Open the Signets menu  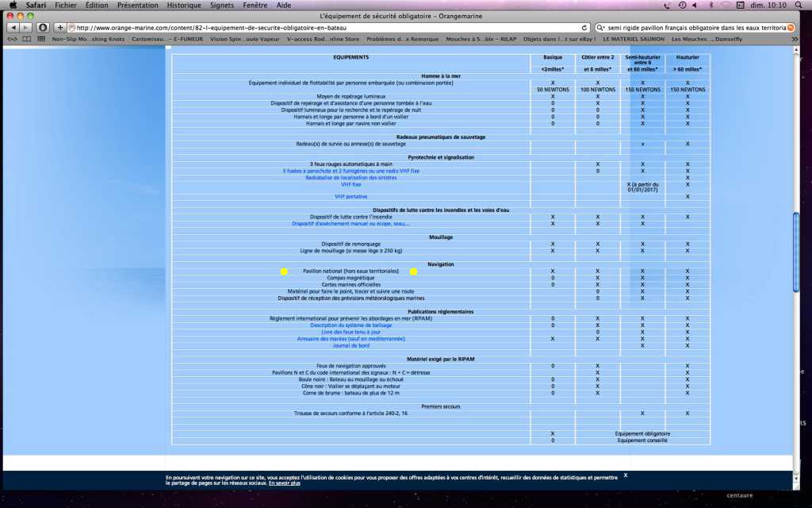(x=222, y=5)
